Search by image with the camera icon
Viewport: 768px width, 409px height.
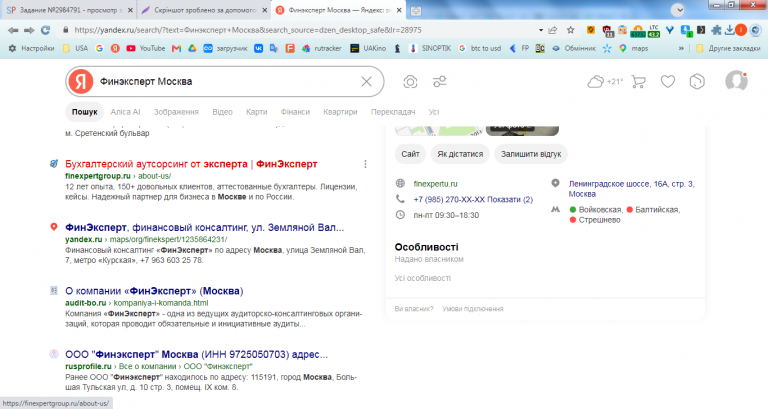(x=410, y=81)
